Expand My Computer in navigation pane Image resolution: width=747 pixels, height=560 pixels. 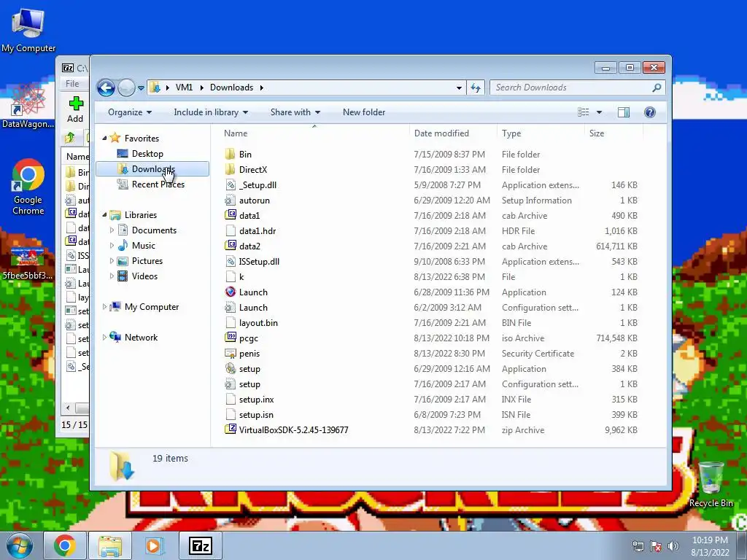tap(104, 307)
